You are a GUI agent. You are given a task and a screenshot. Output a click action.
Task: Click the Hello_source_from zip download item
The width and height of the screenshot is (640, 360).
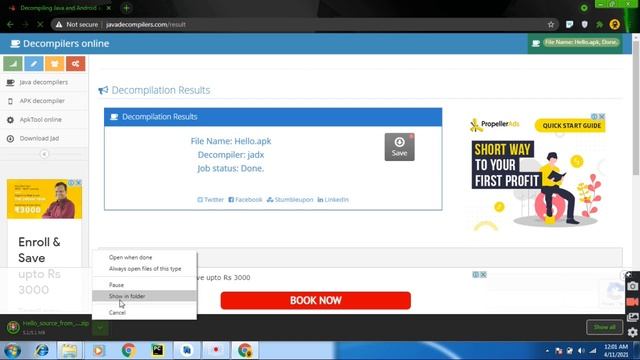pos(48,327)
